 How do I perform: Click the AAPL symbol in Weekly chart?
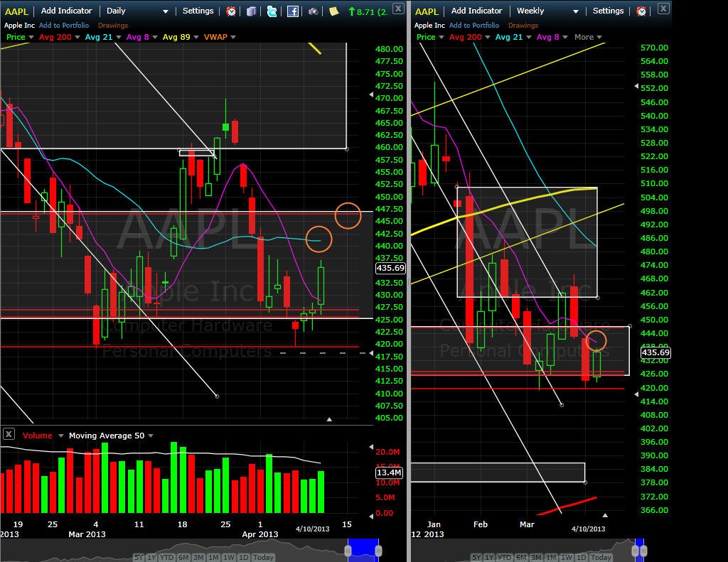(x=427, y=11)
